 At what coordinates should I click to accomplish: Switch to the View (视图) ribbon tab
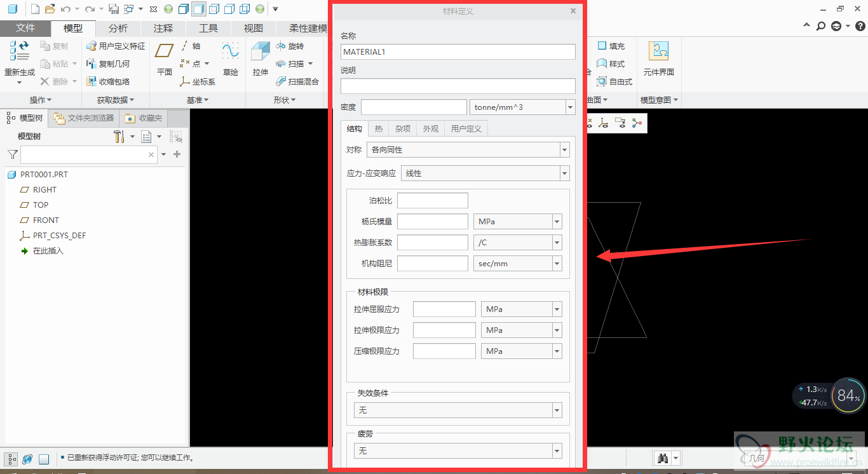pyautogui.click(x=254, y=28)
